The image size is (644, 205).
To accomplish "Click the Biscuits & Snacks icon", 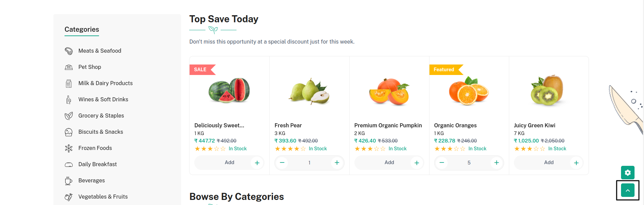I will tap(69, 132).
